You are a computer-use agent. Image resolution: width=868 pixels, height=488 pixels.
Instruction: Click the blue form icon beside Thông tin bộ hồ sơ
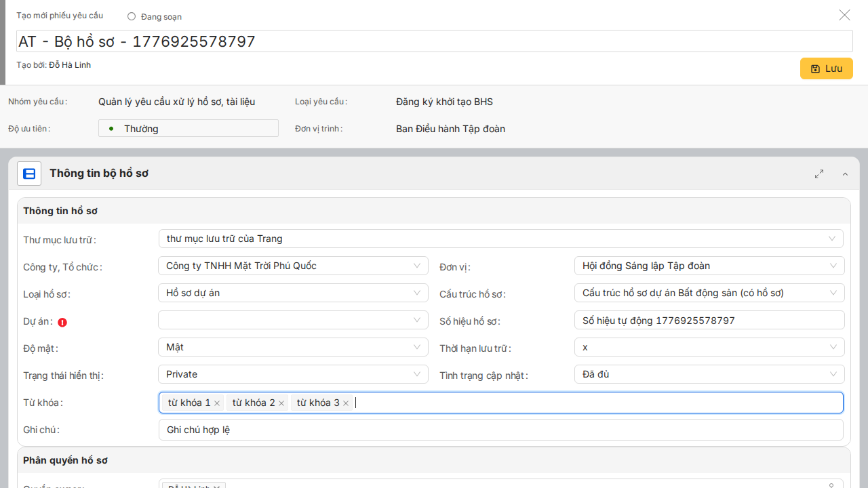(29, 174)
